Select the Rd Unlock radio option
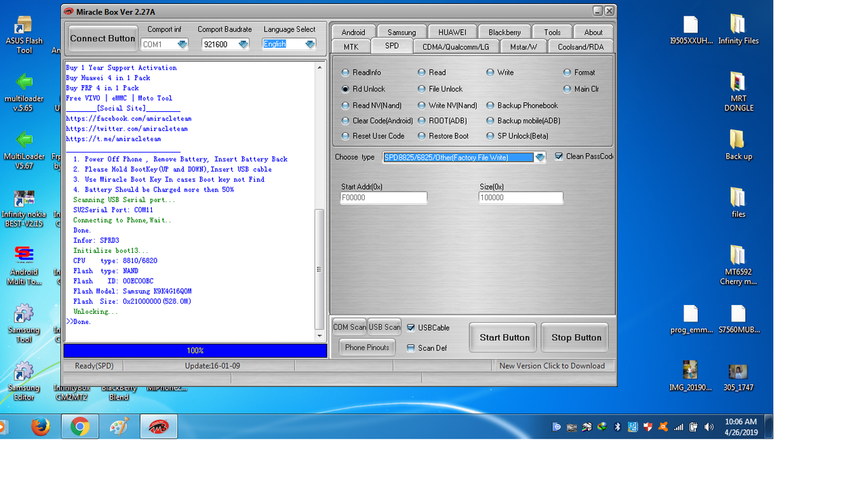868x488 pixels. pos(363,89)
